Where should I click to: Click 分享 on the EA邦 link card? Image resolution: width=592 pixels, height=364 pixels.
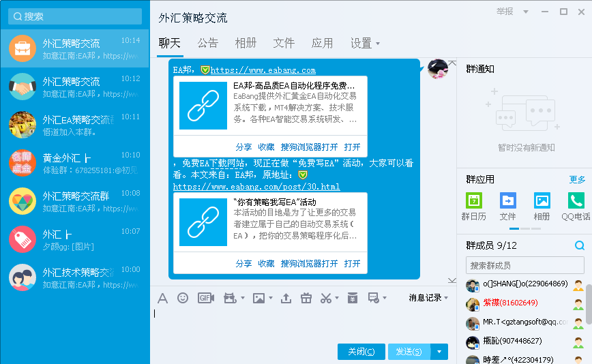243,147
